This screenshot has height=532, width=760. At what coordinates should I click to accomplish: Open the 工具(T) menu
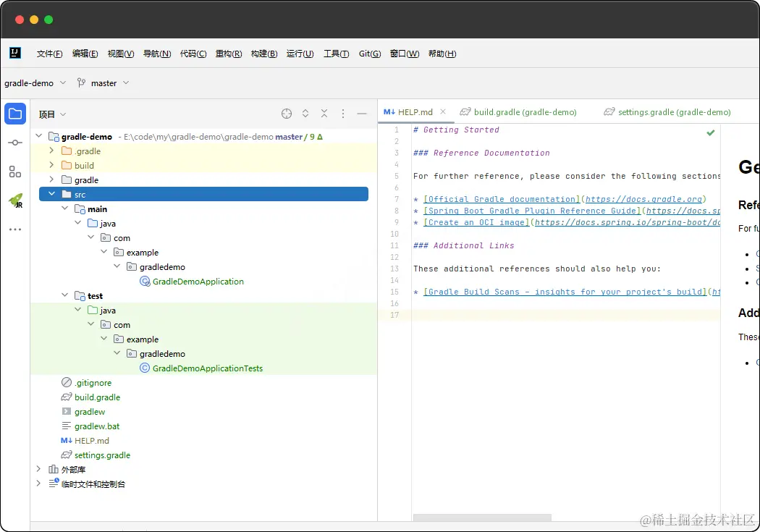[x=337, y=54]
